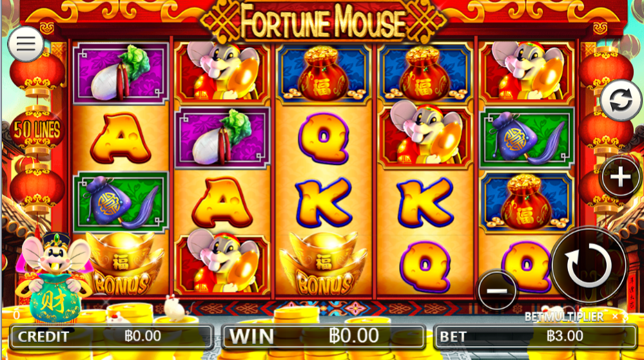The height and width of the screenshot is (360, 644).
Task: Click the red coin bag atop third reel
Action: (323, 73)
